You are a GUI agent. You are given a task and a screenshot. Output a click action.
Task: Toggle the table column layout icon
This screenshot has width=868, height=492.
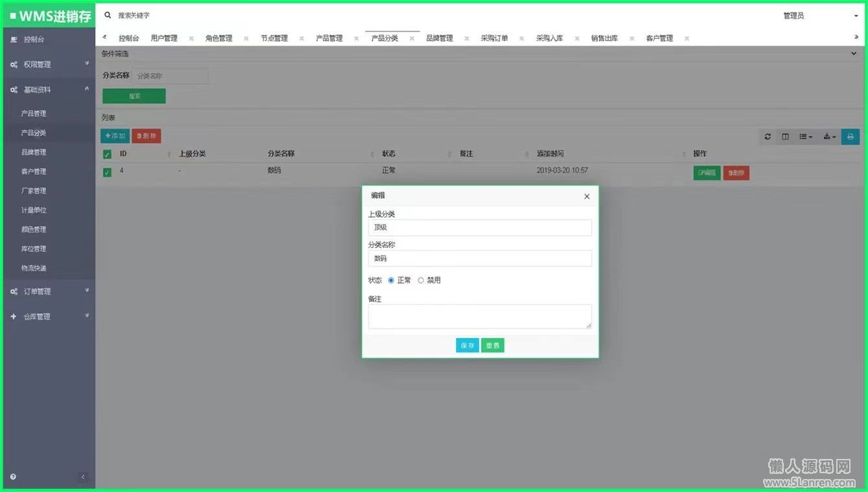click(785, 137)
